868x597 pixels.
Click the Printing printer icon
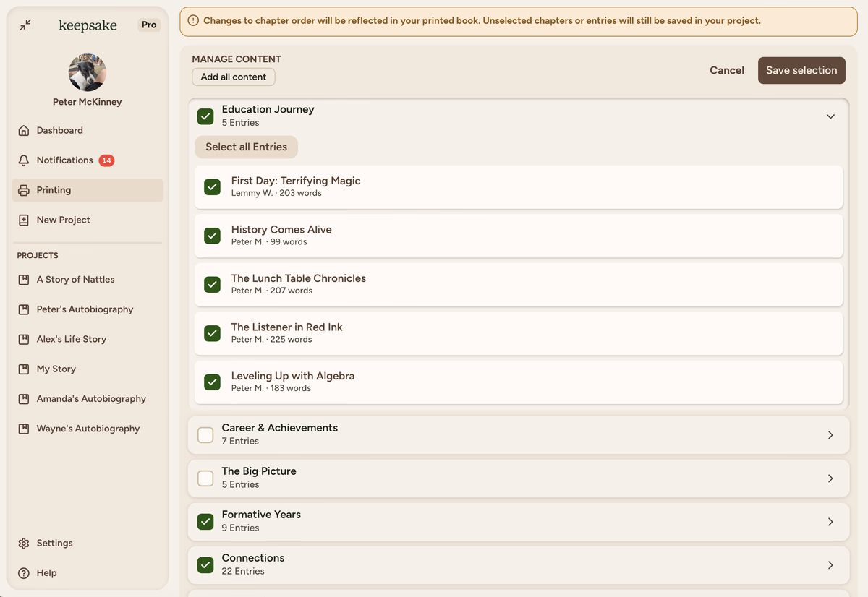pos(24,190)
